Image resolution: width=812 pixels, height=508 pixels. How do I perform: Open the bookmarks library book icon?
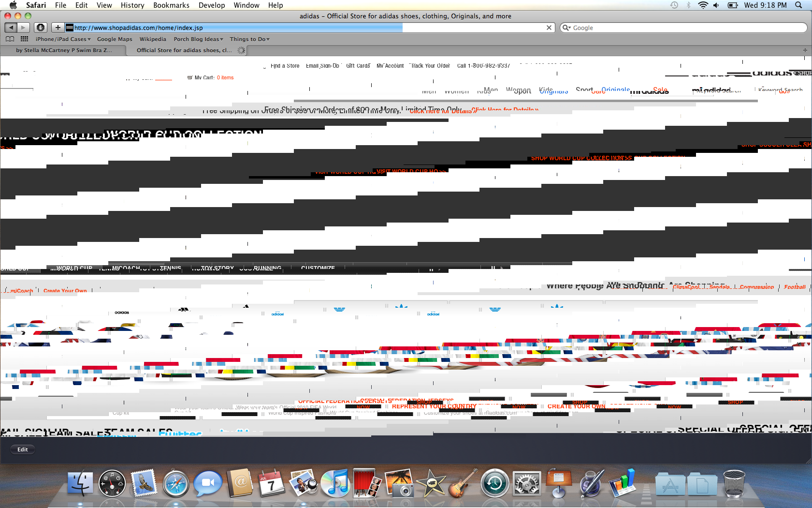[x=10, y=39]
